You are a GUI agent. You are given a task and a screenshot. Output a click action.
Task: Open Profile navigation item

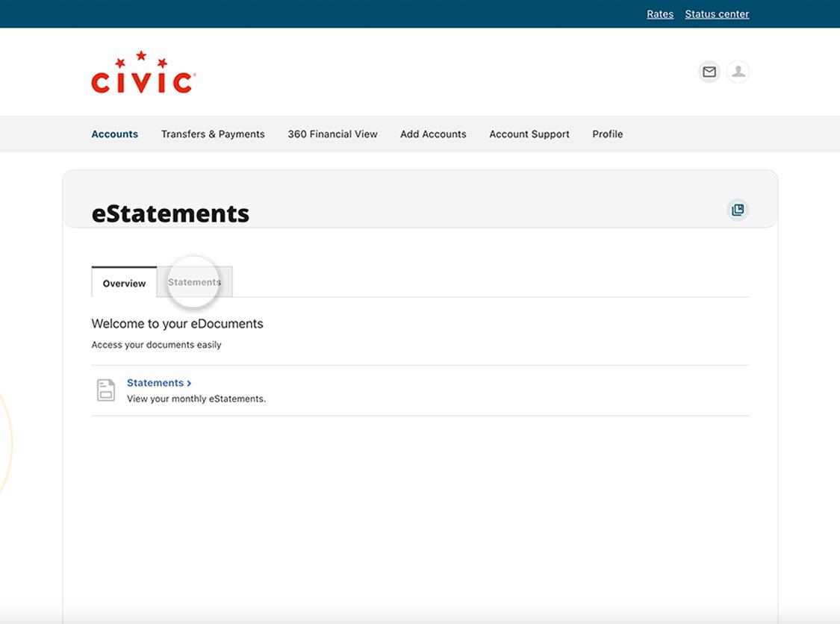click(x=608, y=134)
